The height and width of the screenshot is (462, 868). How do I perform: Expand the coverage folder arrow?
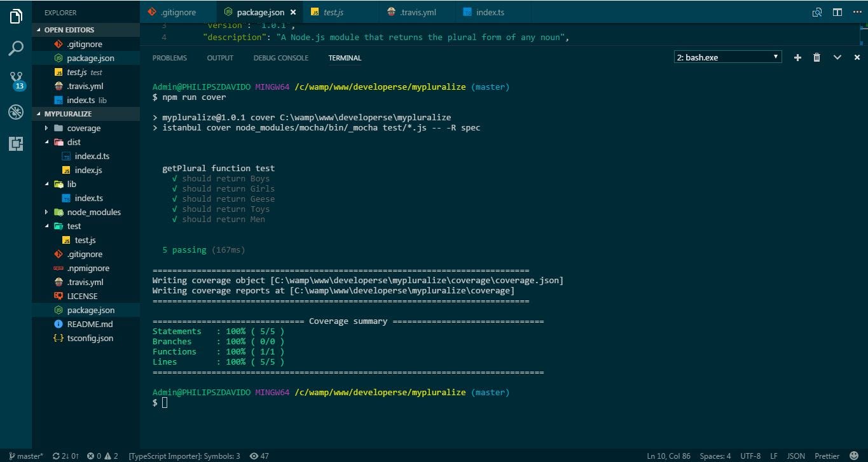46,128
